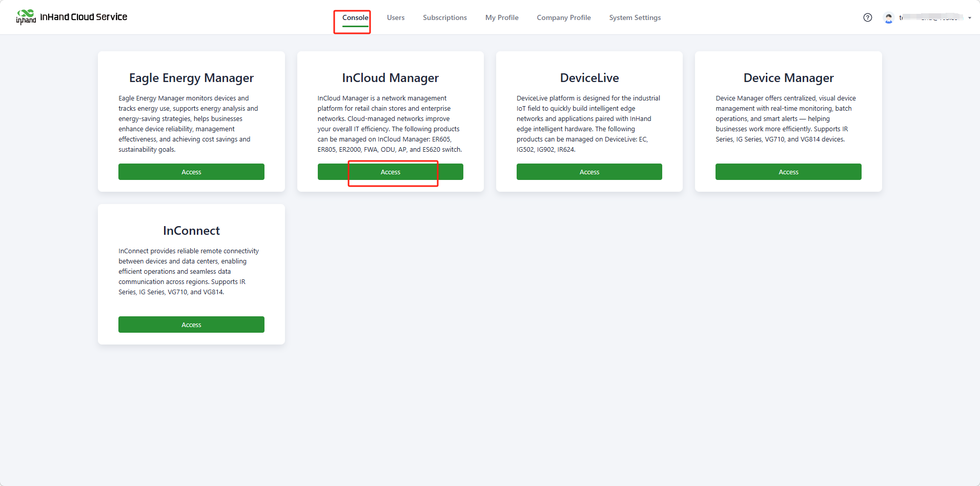
Task: Open help via question mark icon
Action: point(867,17)
